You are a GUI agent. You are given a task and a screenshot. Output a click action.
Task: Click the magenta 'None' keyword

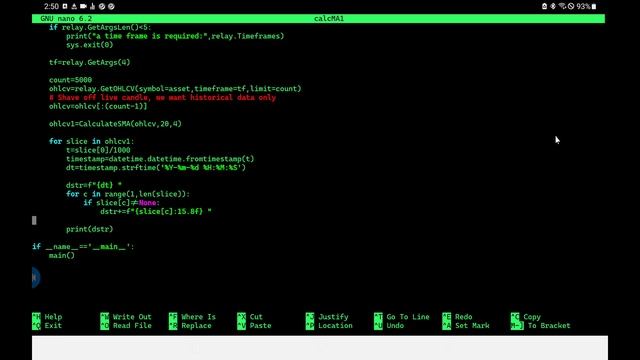click(x=147, y=203)
